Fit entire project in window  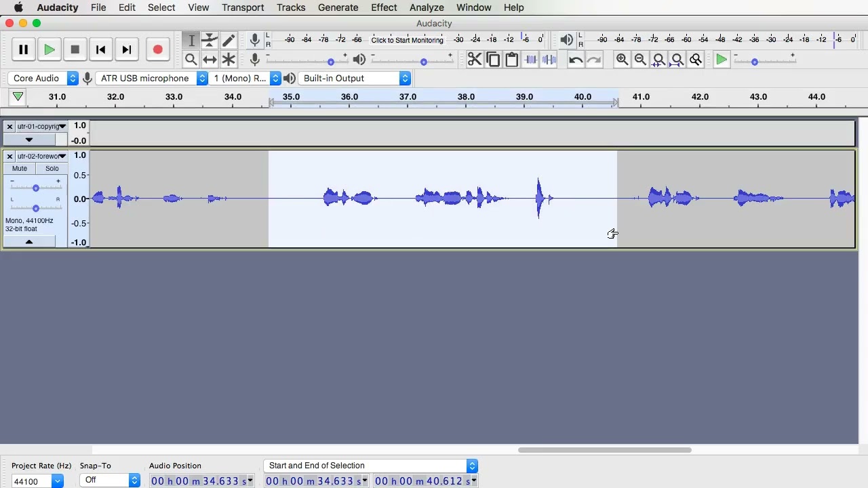point(677,60)
